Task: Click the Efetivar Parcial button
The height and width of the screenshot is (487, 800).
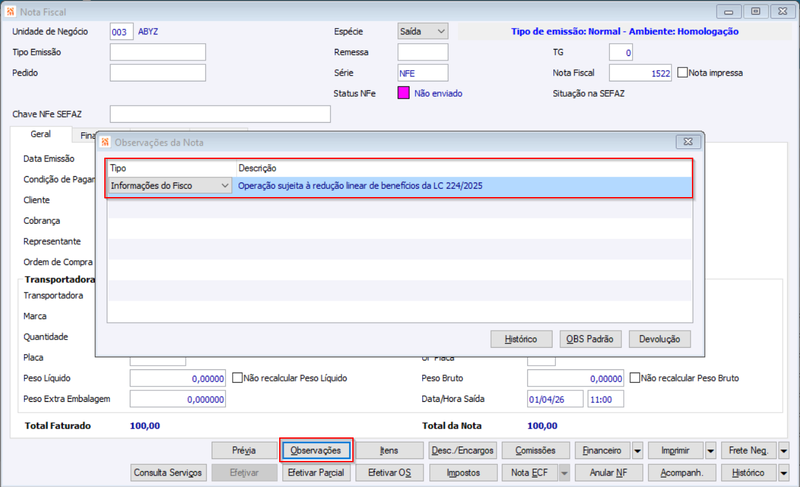Action: click(x=316, y=473)
